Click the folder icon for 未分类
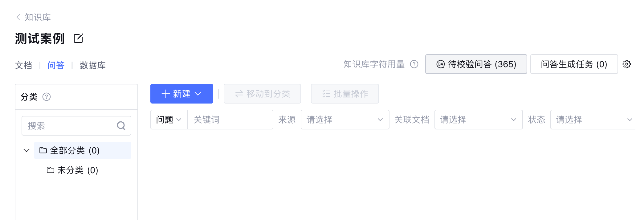This screenshot has width=644, height=220. pos(51,170)
